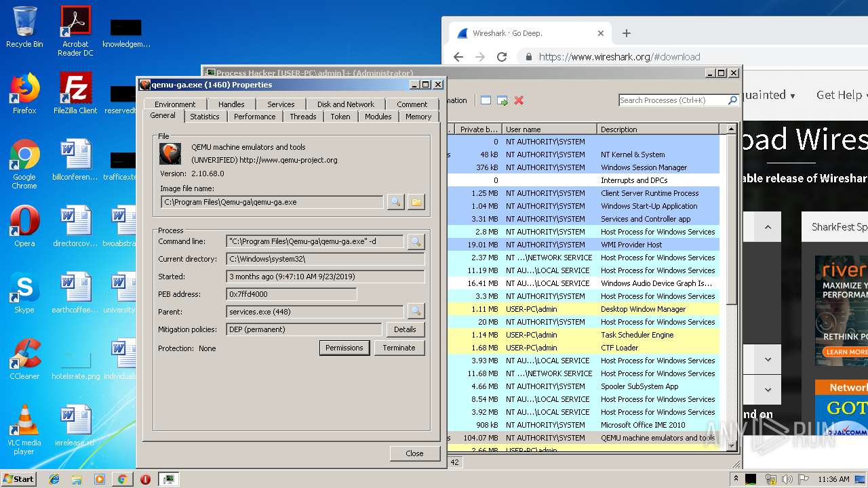Open billconferen document on desktop

point(75,159)
